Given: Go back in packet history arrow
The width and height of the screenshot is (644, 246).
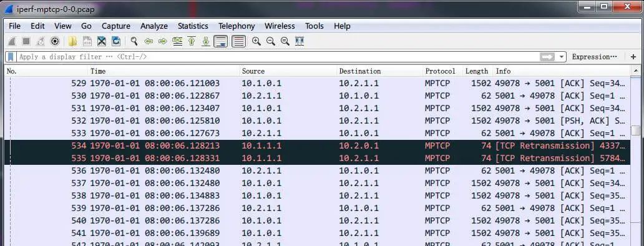Looking at the screenshot, I should coord(149,41).
